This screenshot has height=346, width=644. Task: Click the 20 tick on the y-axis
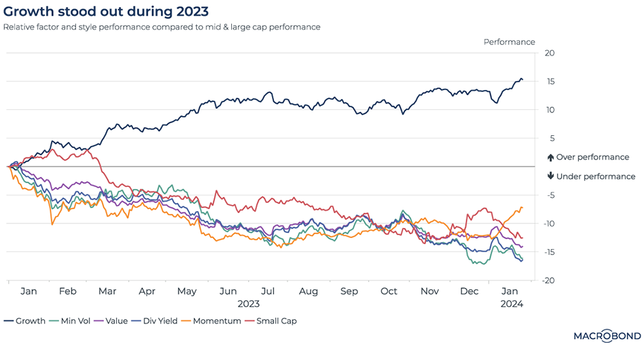point(549,53)
